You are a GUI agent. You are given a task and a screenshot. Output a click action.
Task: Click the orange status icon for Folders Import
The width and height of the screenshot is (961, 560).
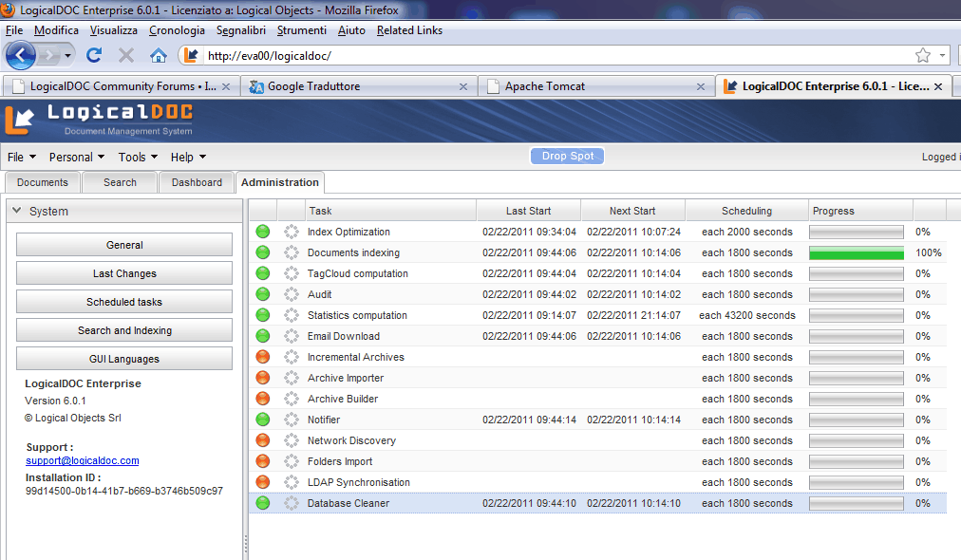click(x=262, y=460)
